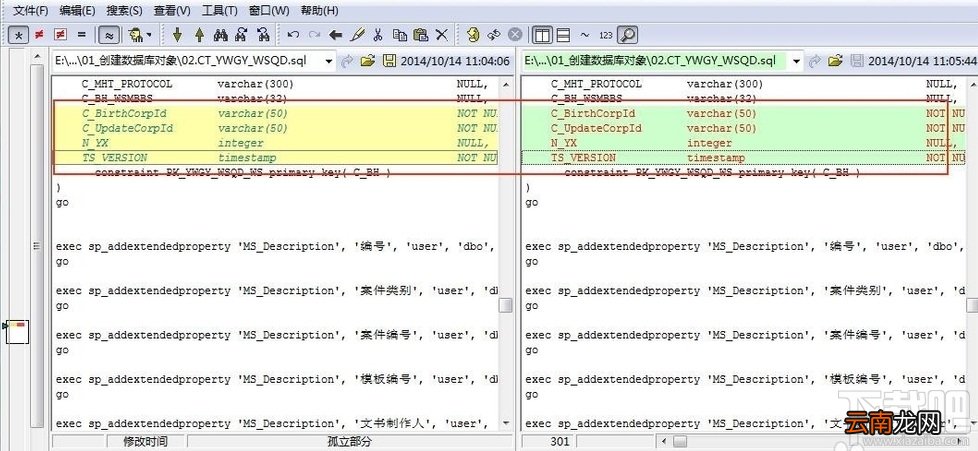
Task: Click the left pane scroll down arrow
Action: click(x=506, y=424)
